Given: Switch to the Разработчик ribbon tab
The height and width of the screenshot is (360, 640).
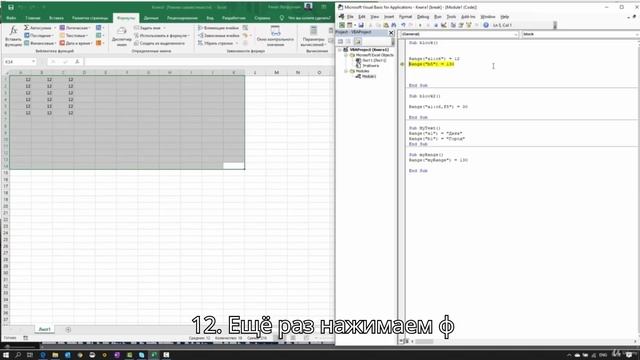Looking at the screenshot, I should [234, 18].
